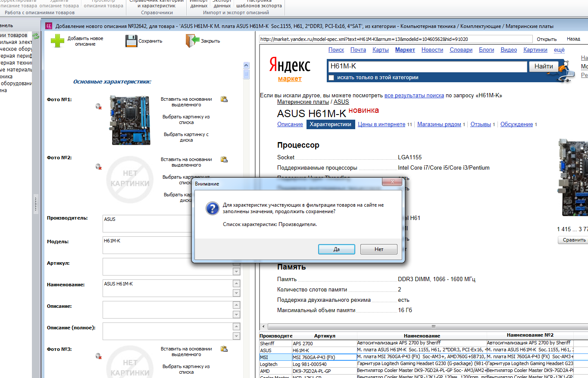This screenshot has width=588, height=378.
Task: Switch to Описание tab on Yandex Market
Action: [290, 124]
